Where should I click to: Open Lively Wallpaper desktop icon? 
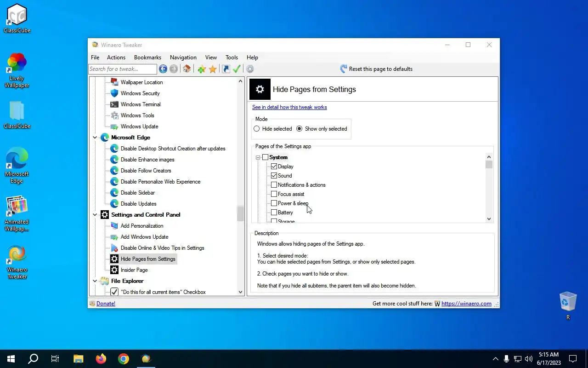click(x=17, y=70)
